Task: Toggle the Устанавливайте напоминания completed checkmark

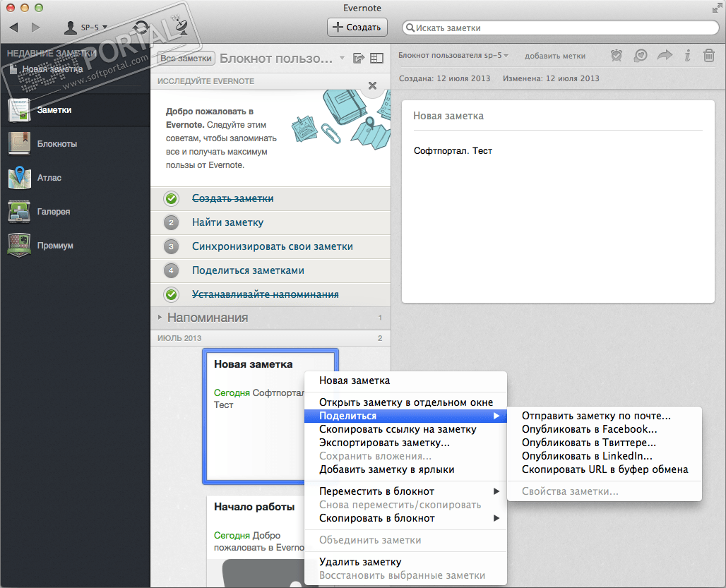Action: pyautogui.click(x=172, y=294)
